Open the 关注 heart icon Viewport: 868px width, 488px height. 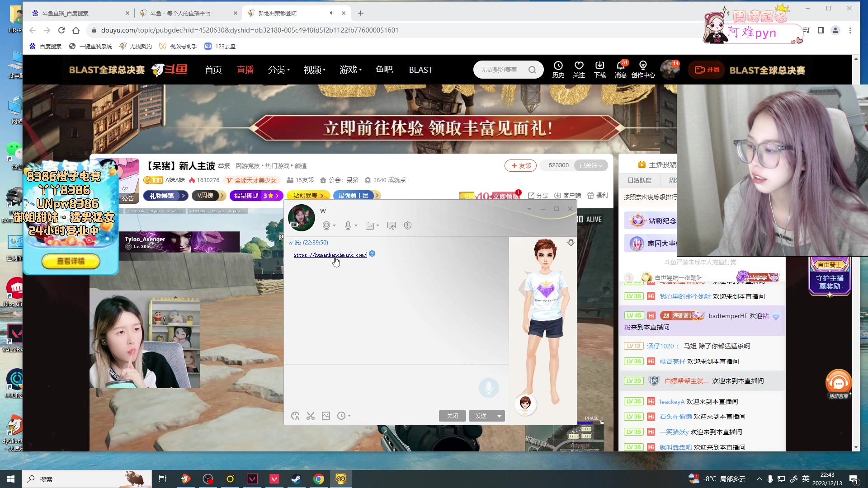[579, 70]
